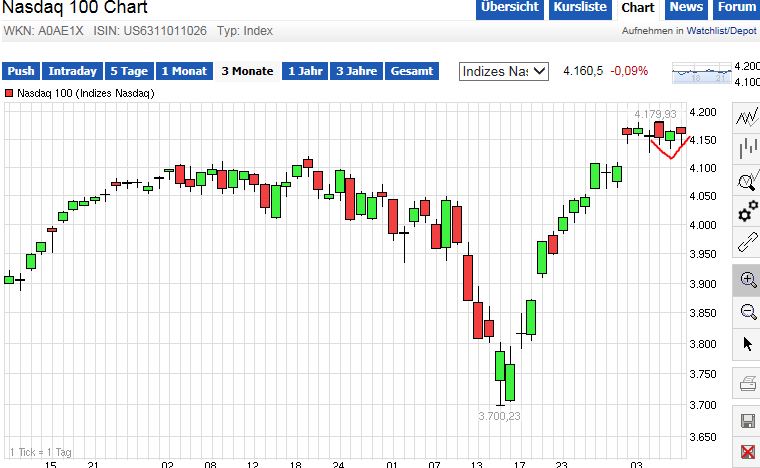Image resolution: width=760 pixels, height=468 pixels.
Task: Click the current value 4.160,5
Action: click(583, 71)
